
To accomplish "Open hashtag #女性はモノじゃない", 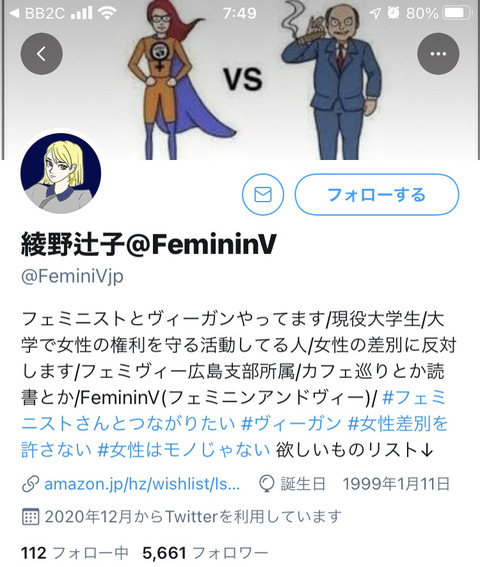I will (x=184, y=450).
